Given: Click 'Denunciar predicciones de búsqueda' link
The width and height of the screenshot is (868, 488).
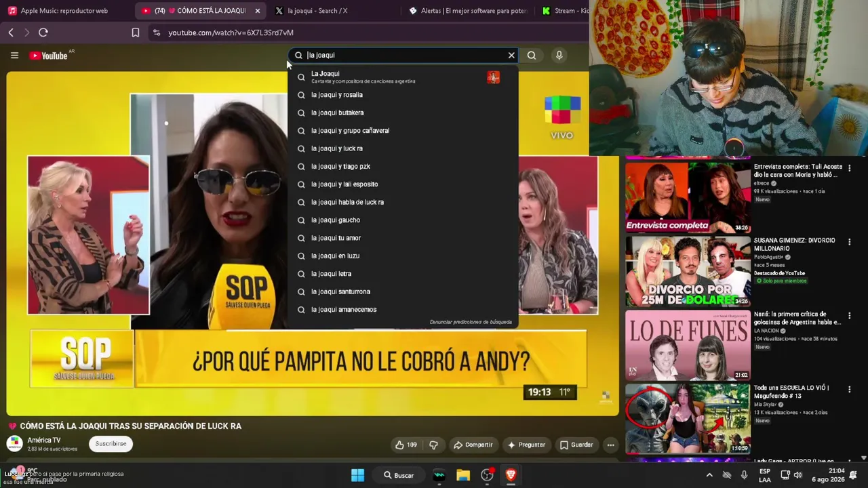Looking at the screenshot, I should coord(471,322).
